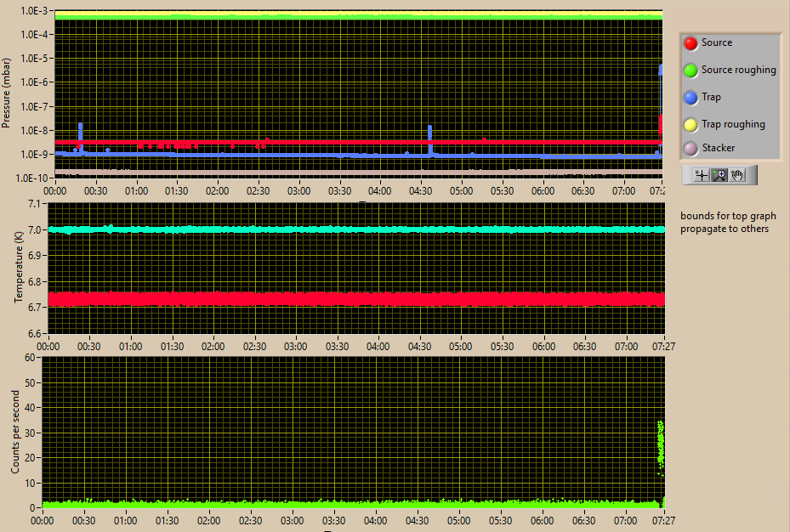790x532 pixels.
Task: Select the hand pan tool in graph palette
Action: click(737, 175)
